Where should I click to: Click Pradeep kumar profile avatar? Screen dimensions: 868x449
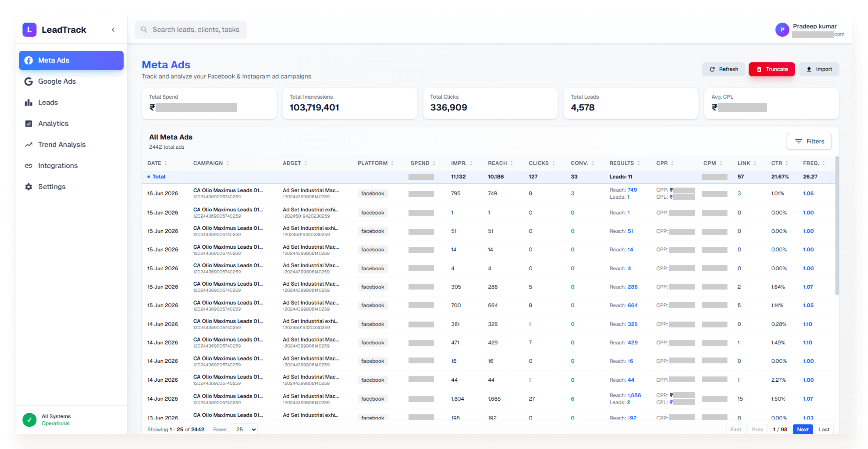782,30
